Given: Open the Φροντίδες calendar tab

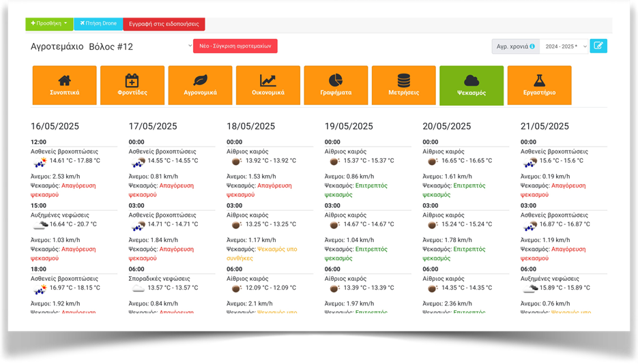Looking at the screenshot, I should pyautogui.click(x=132, y=85).
